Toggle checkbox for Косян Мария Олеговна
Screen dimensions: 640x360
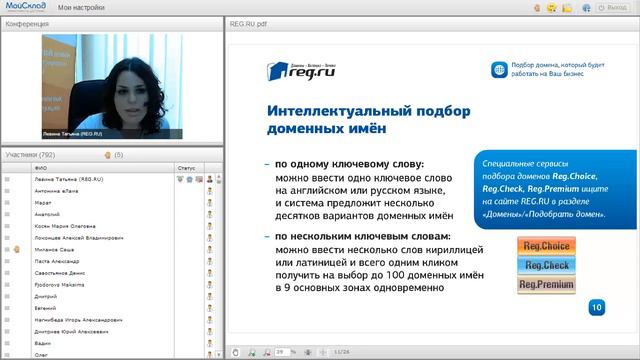point(7,226)
